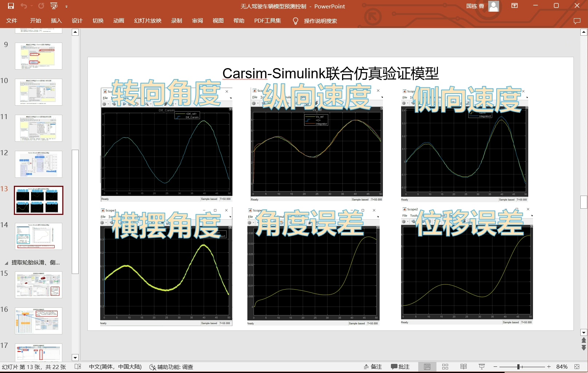The height and width of the screenshot is (373, 588).
Task: Click the 侧向速度 scope image
Action: (x=465, y=145)
